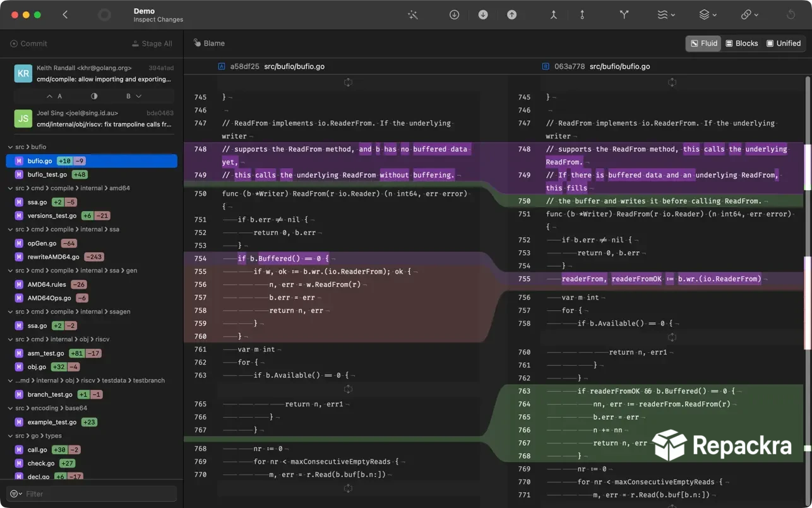The height and width of the screenshot is (508, 812).
Task: Click the merge branches icon in toolbar
Action: tap(554, 15)
